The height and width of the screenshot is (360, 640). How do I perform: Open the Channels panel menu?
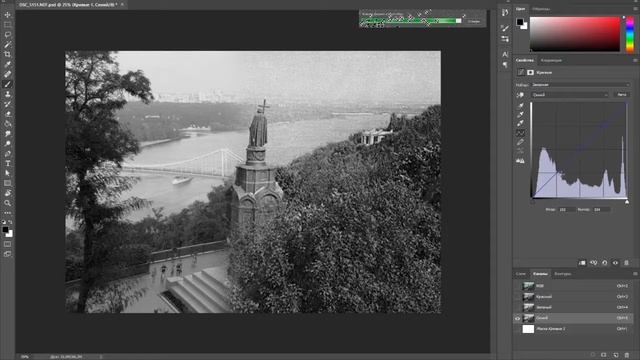pyautogui.click(x=635, y=274)
